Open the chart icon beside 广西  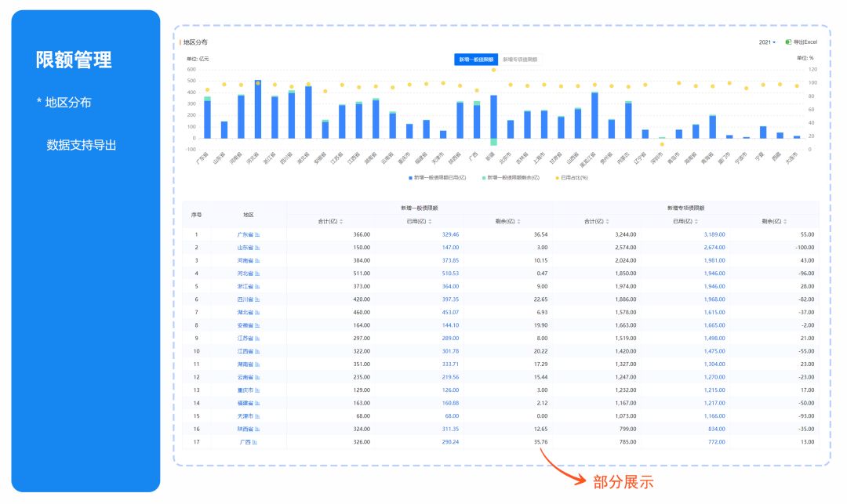tap(255, 442)
